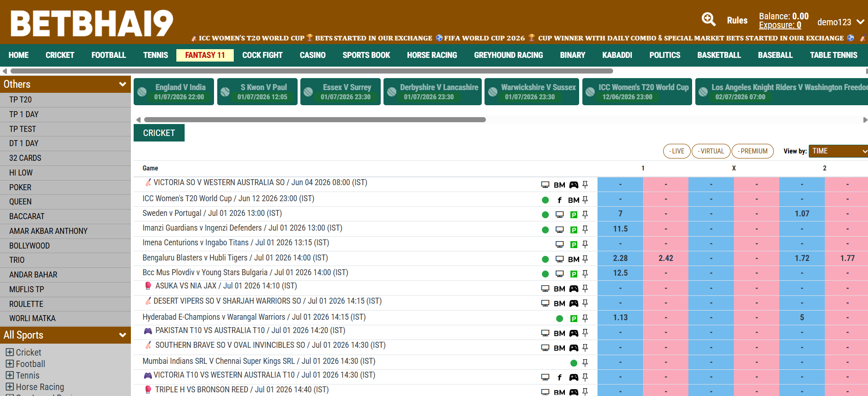
Task: Click back odds 1.07 for Sweden v Portugal
Action: click(x=802, y=214)
